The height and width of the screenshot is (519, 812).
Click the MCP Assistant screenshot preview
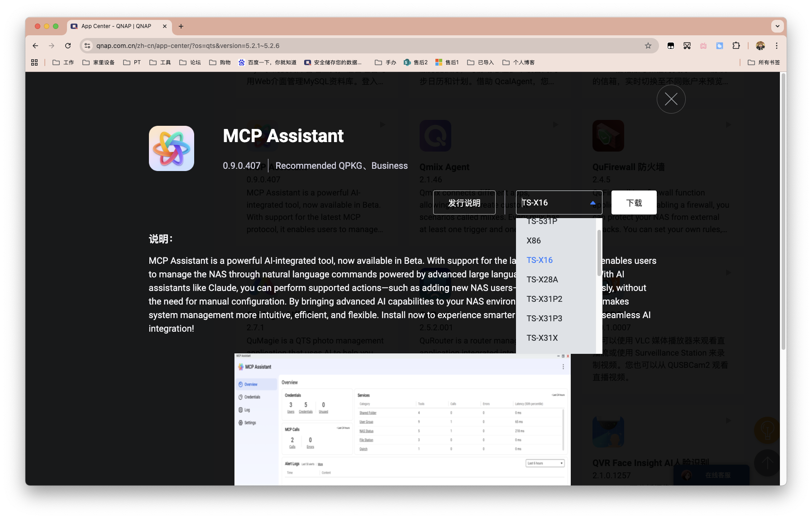(x=402, y=419)
